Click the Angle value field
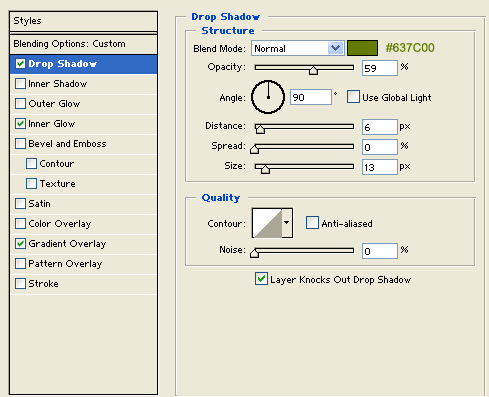 311,97
